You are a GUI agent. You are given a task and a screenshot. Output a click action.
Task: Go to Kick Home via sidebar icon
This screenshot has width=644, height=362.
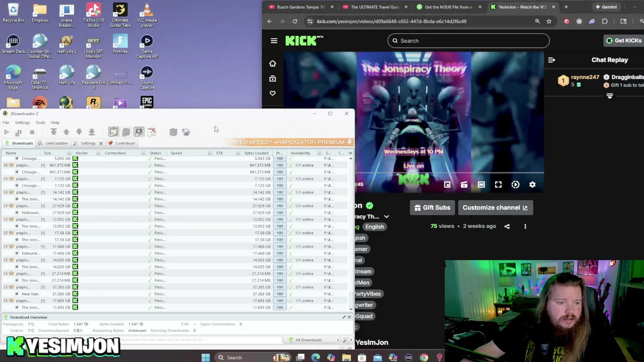pyautogui.click(x=273, y=64)
